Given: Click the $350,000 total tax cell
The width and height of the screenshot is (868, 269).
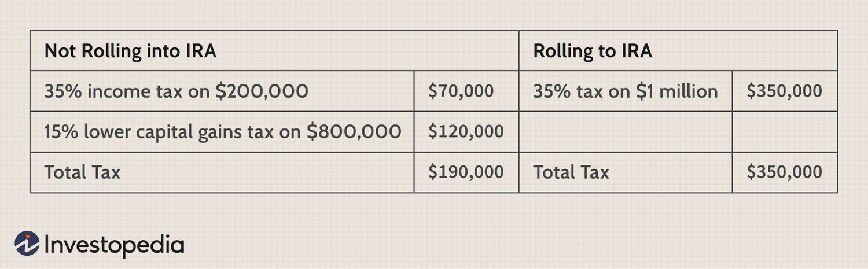Looking at the screenshot, I should (785, 172).
